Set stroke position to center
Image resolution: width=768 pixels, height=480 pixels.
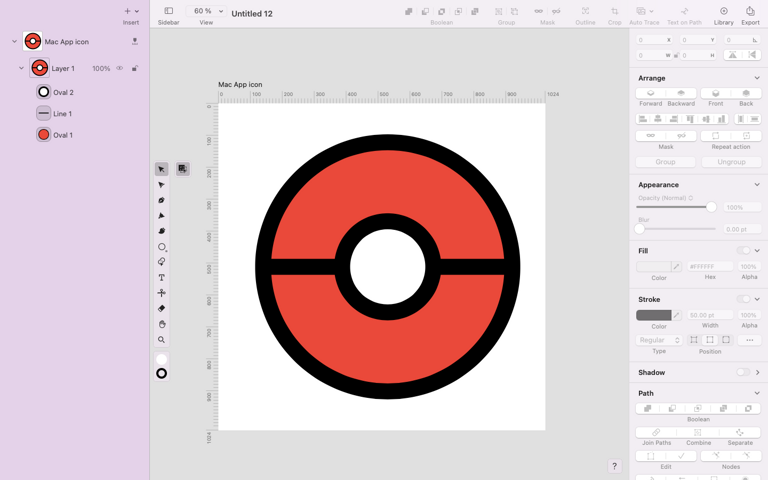pos(710,339)
